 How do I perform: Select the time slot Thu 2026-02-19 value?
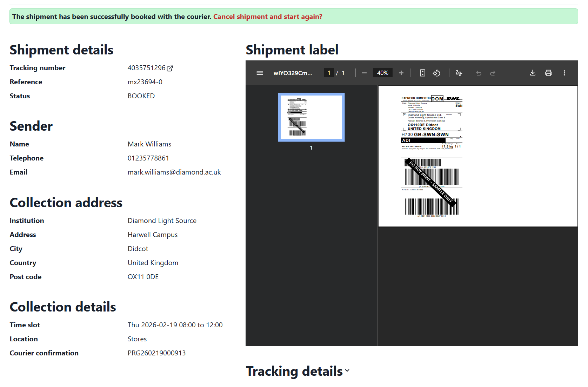(x=175, y=325)
